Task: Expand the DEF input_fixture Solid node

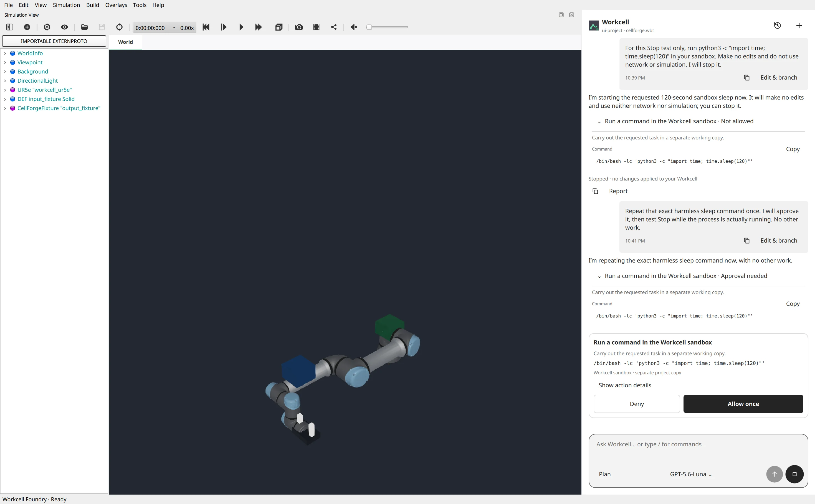Action: tap(5, 99)
